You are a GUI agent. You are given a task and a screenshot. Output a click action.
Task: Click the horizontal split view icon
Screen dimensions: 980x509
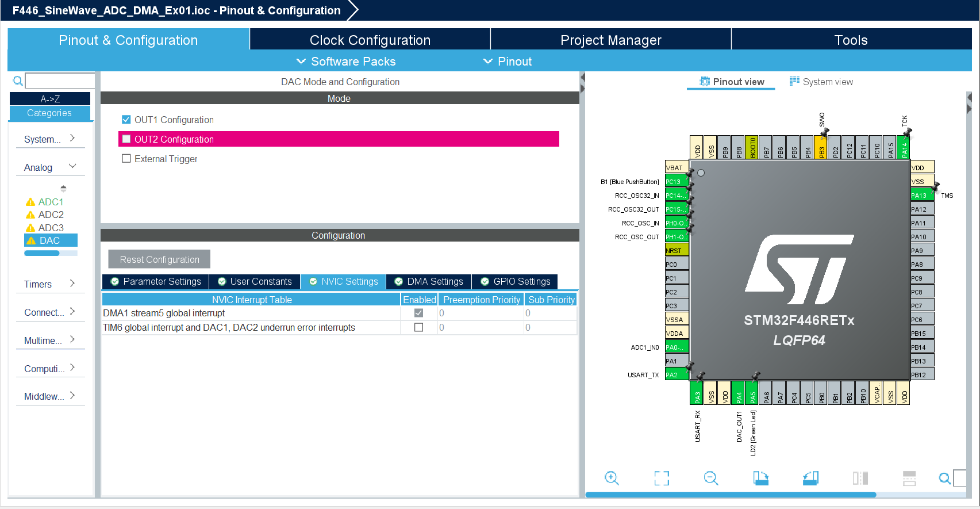pos(909,478)
